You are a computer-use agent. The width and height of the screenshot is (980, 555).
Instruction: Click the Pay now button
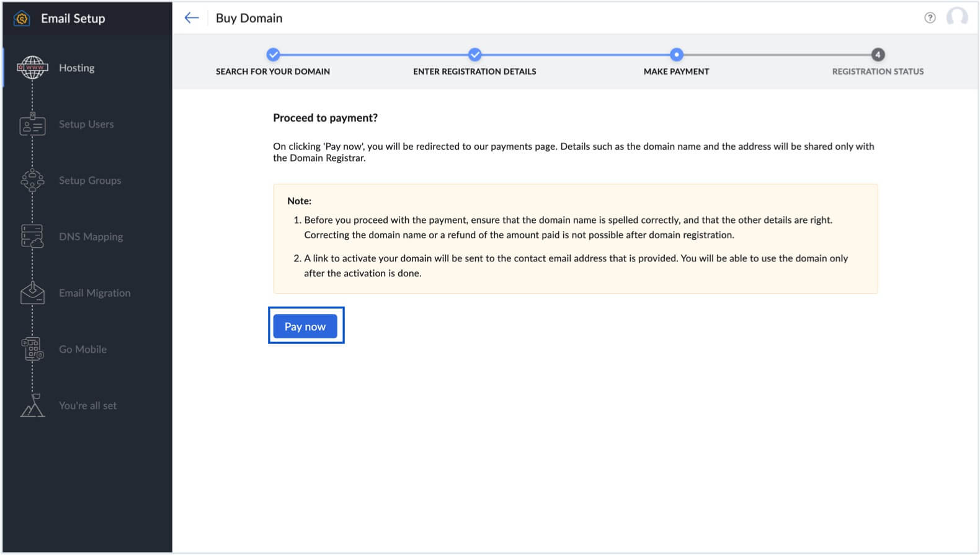(x=305, y=327)
